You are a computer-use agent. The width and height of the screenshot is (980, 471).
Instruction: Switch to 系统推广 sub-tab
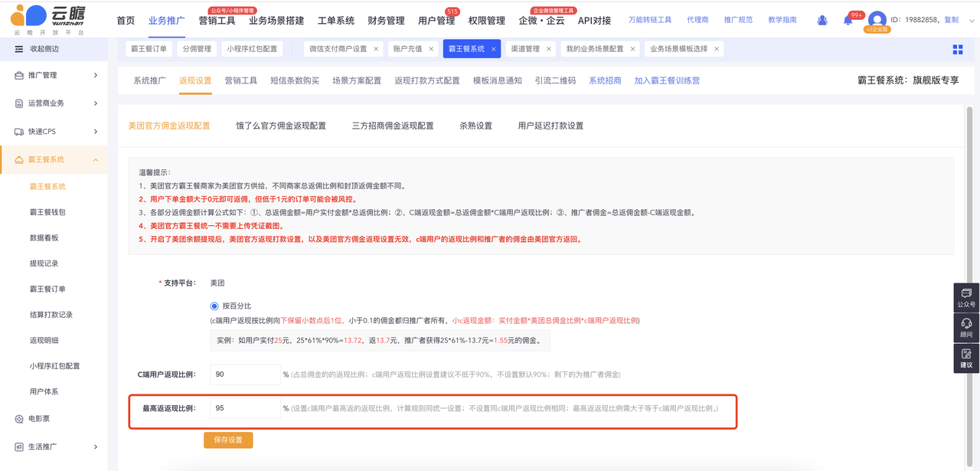click(x=149, y=80)
